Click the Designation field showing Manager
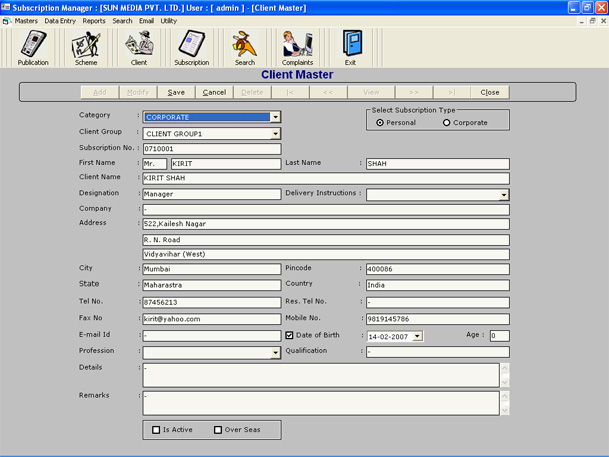 (212, 194)
